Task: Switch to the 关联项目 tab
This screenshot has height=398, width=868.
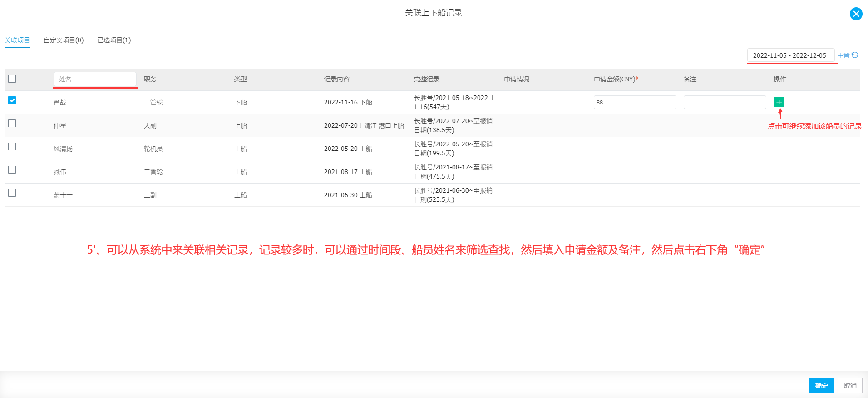Action: click(17, 40)
